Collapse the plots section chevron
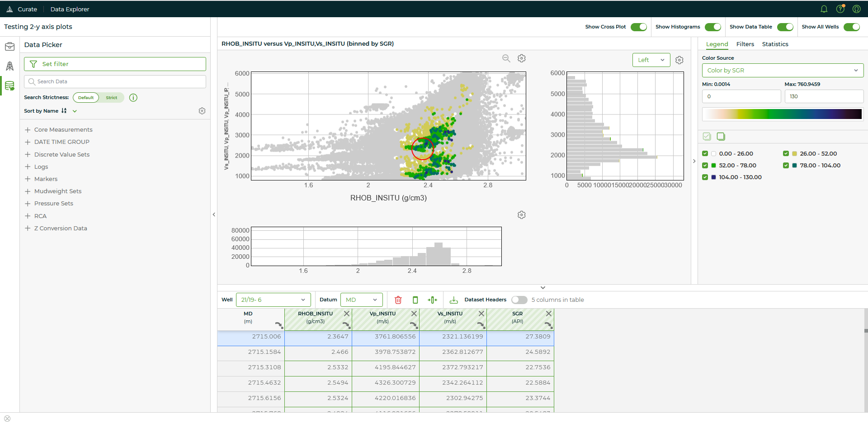 tap(543, 288)
